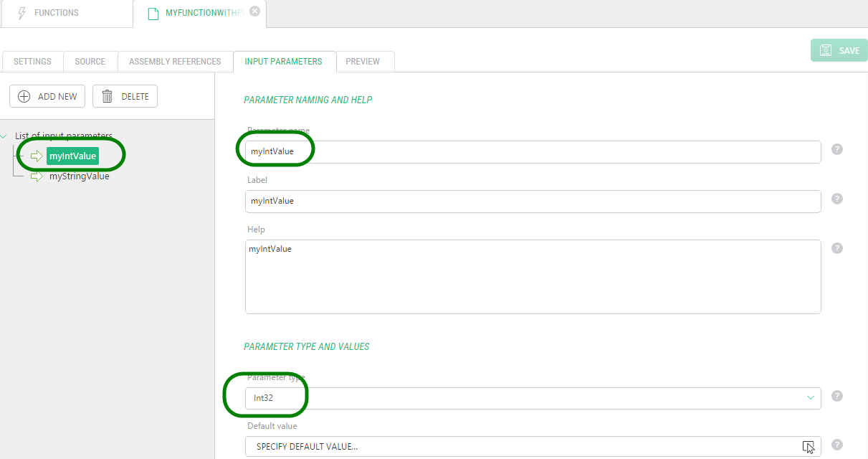Screen dimensions: 868x459
Task: Go to the Preview tab
Action: (363, 62)
